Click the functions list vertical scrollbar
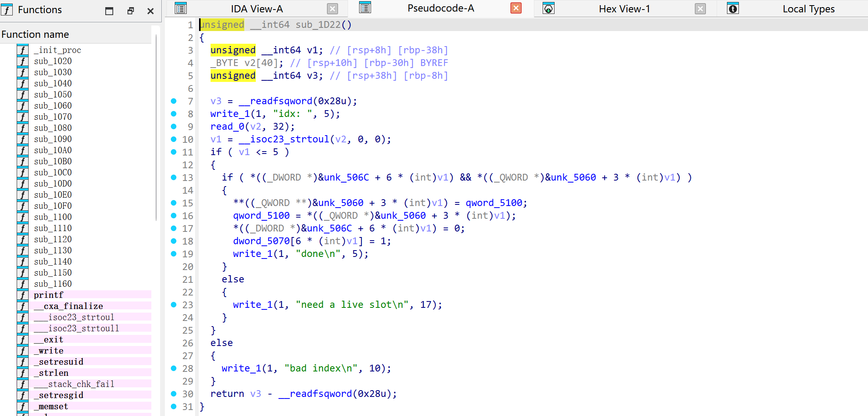 pos(156,127)
